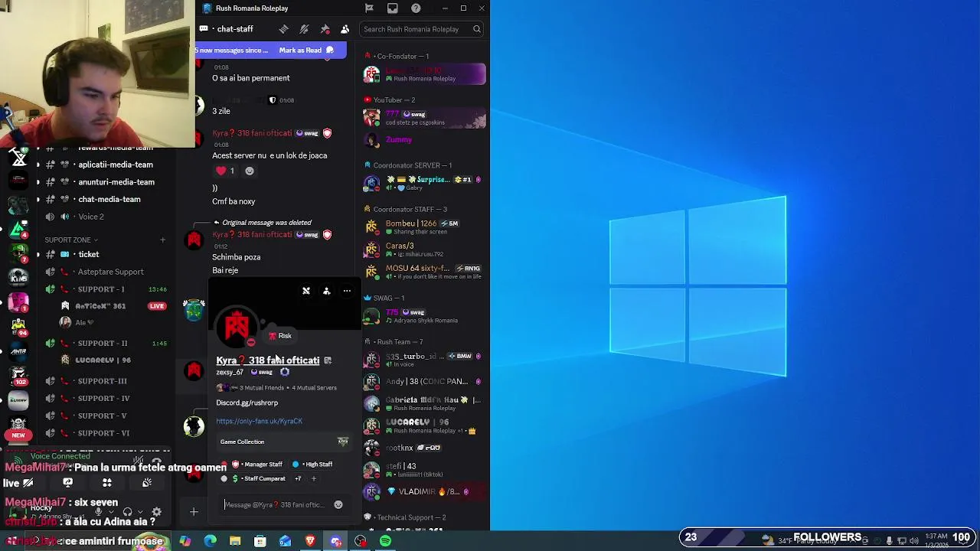
Task: Open aplicatii-media-team channel
Action: click(x=106, y=165)
